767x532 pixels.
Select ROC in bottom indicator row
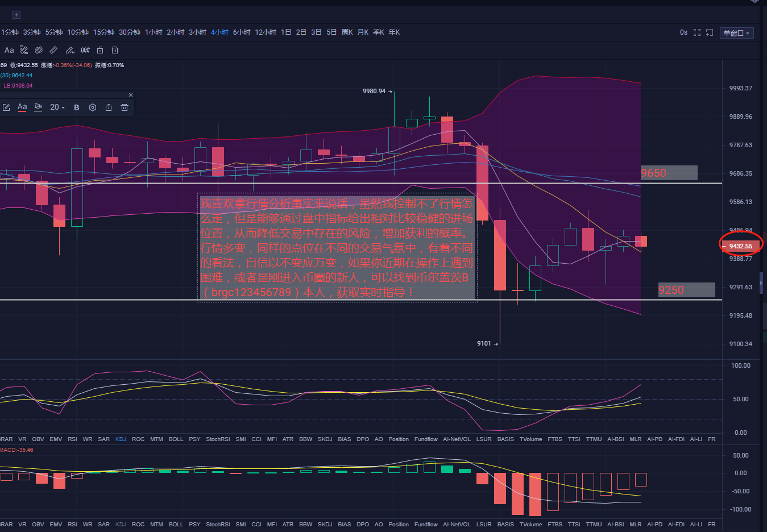tap(138, 525)
